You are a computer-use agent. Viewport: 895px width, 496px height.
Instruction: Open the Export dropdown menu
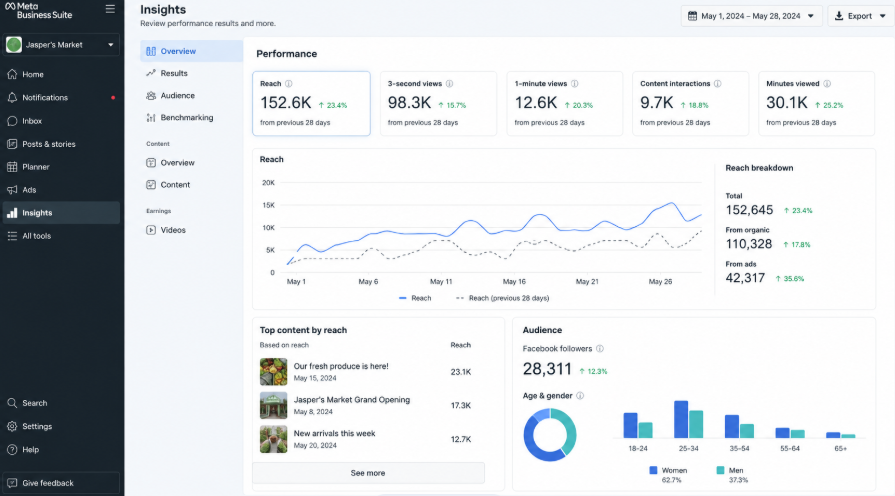pos(860,16)
